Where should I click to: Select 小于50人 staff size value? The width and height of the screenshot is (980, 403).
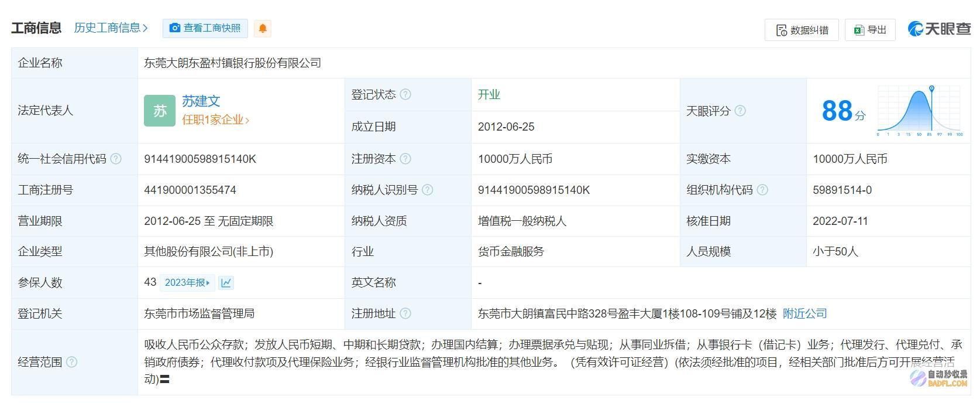pyautogui.click(x=835, y=251)
